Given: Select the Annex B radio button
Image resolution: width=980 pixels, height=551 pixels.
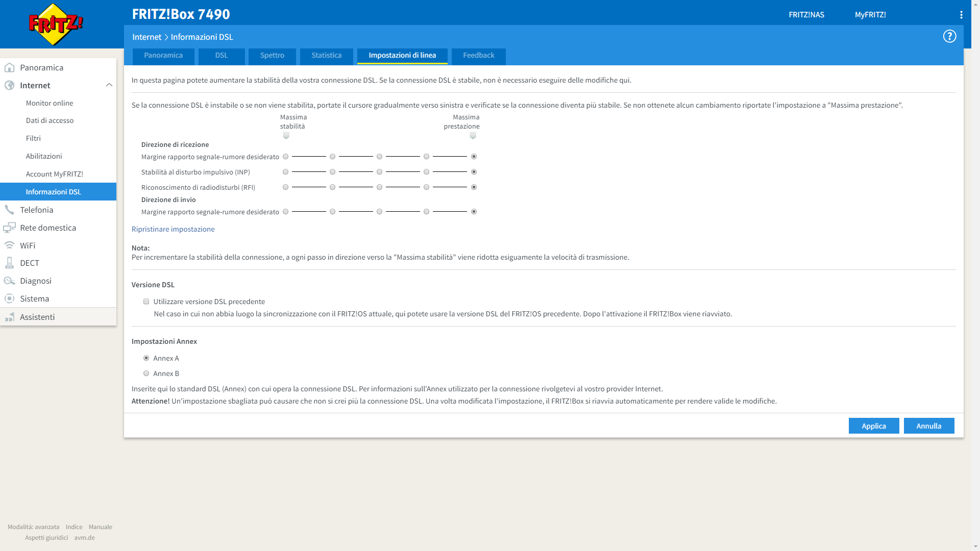Looking at the screenshot, I should tap(146, 373).
